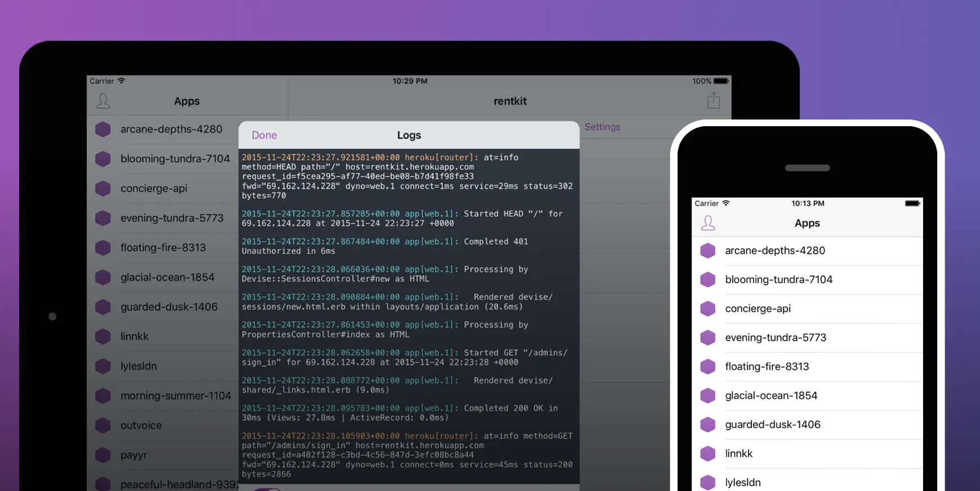The height and width of the screenshot is (491, 980).
Task: Click the 'Completed 200 OK in 30ms' log entry
Action: (x=400, y=413)
